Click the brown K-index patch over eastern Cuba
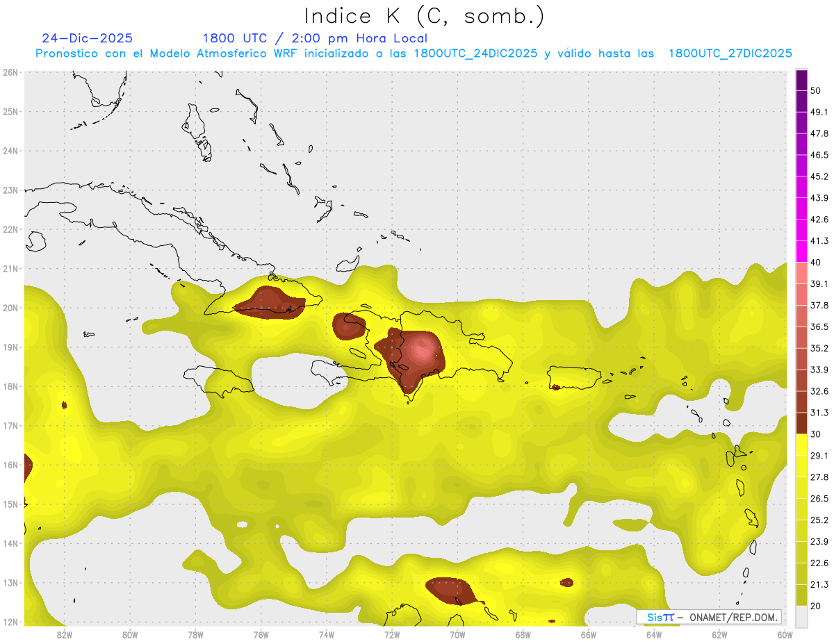 269,303
